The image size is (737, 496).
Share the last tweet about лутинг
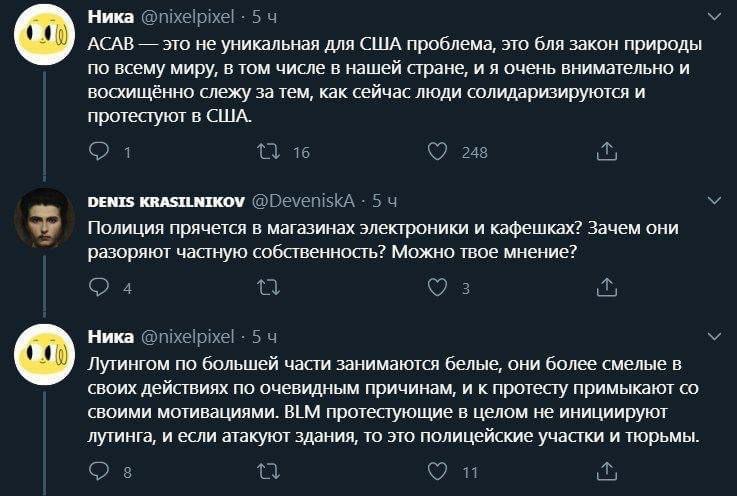606,472
